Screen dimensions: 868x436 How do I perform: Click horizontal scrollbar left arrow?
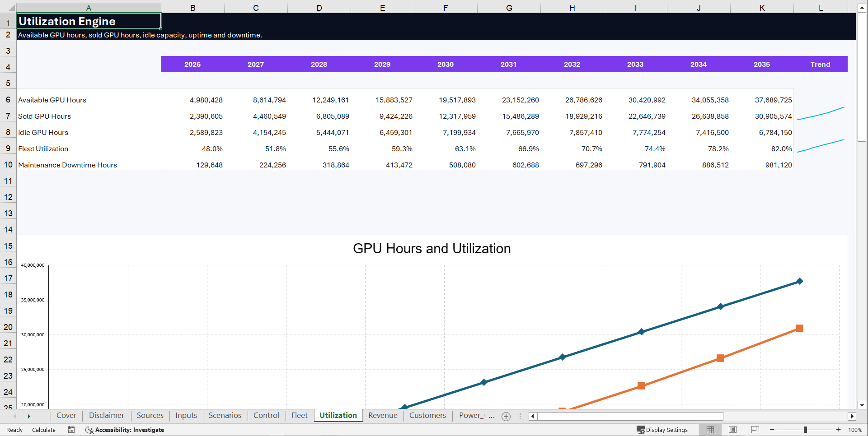(533, 416)
